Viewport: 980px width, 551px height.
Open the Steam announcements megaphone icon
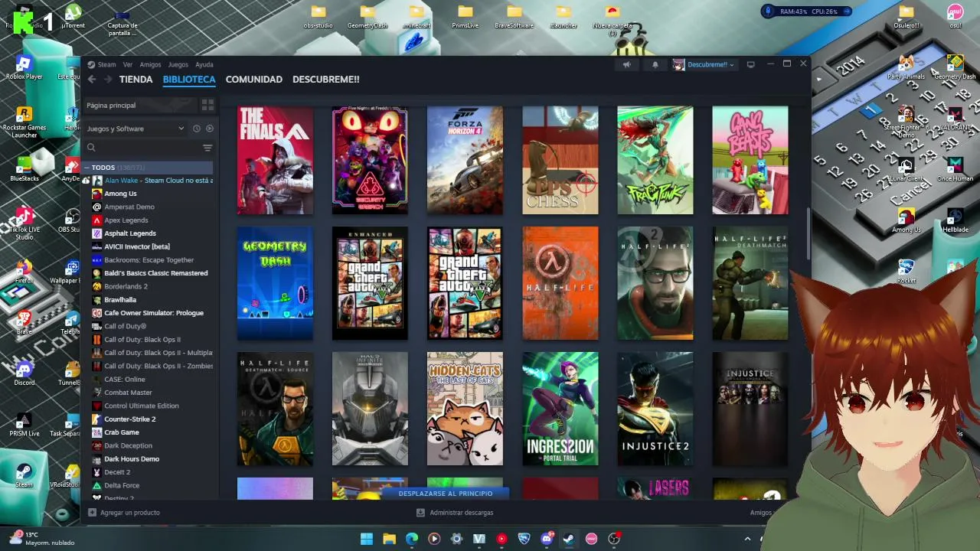[x=626, y=64]
